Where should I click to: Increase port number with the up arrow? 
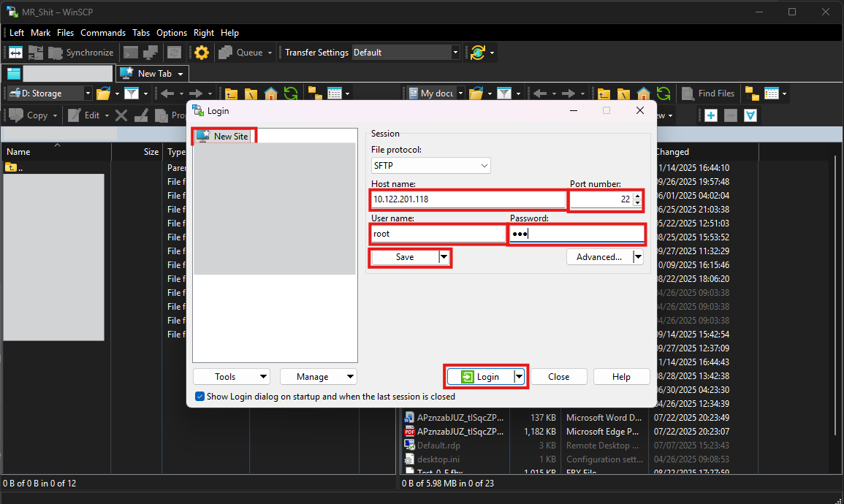pos(637,195)
